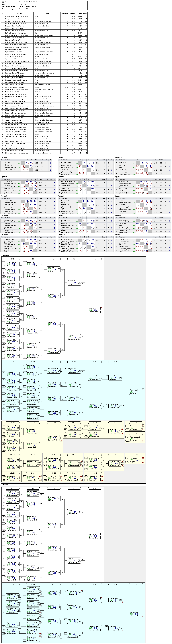Click the 'Группа-14' group title

(62, 235)
